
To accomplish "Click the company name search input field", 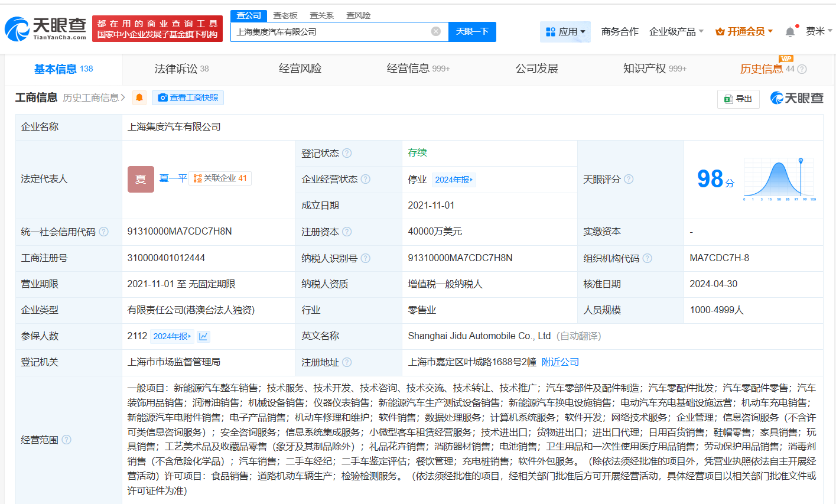I will [331, 32].
